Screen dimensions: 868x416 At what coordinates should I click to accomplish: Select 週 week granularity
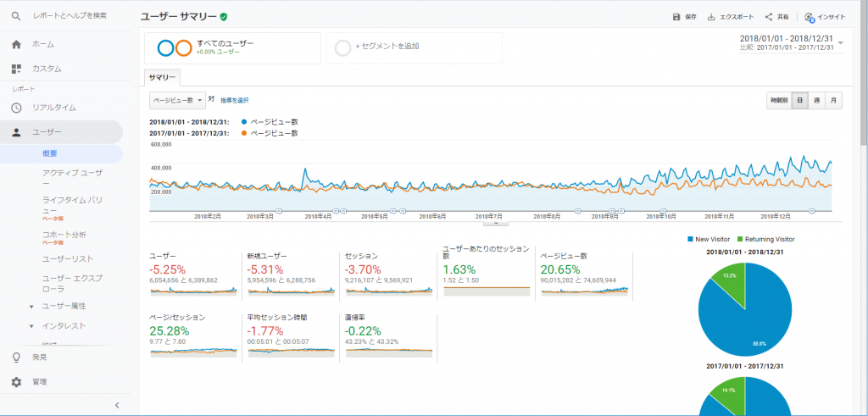click(816, 101)
